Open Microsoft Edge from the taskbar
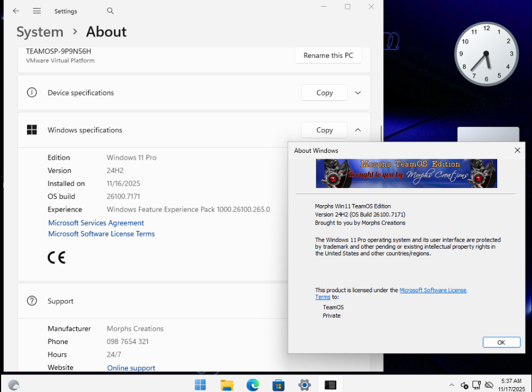The image size is (532, 392). [x=252, y=384]
